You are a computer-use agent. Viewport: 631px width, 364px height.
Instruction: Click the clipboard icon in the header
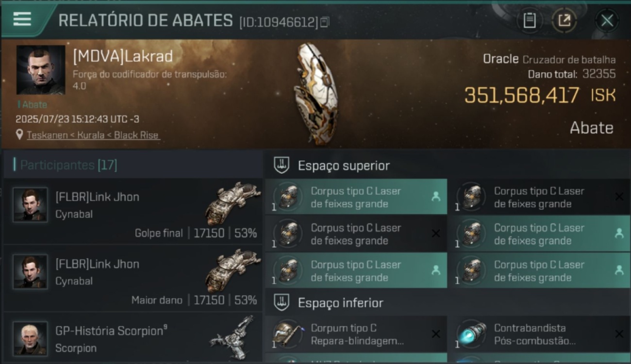tap(530, 20)
